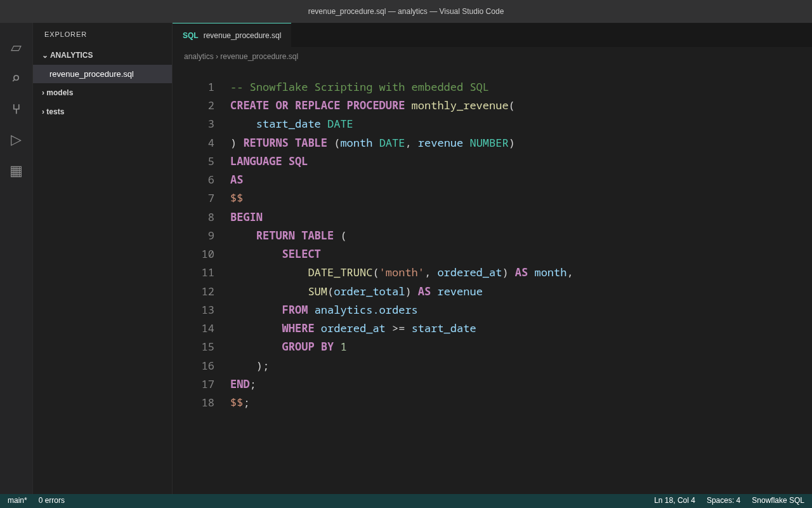Open the Extensions grid icon
Image resolution: width=812 pixels, height=508 pixels.
coord(16,170)
